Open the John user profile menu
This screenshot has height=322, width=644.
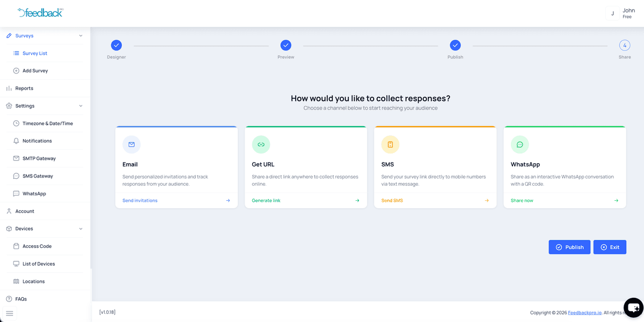point(621,13)
